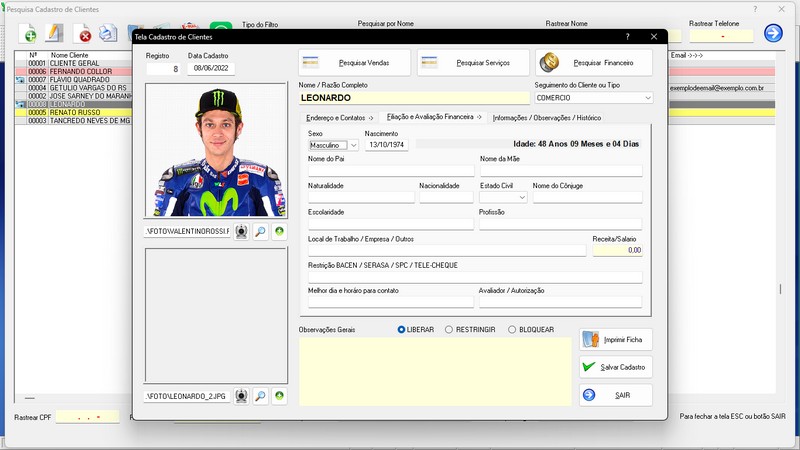Click the edit client pencil icon

click(56, 35)
